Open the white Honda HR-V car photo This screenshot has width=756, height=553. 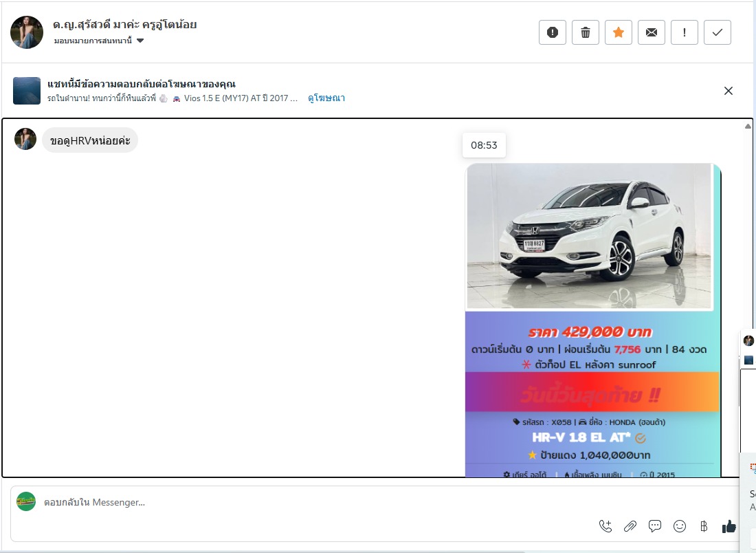(x=589, y=236)
